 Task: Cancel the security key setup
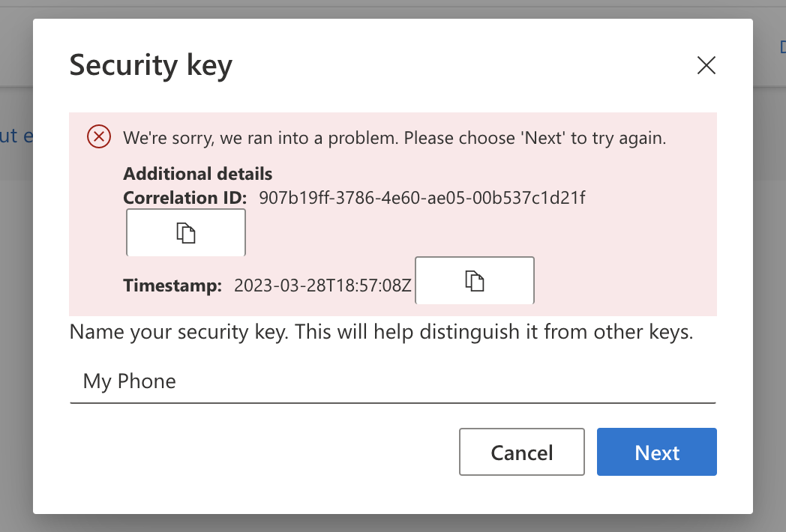(521, 452)
